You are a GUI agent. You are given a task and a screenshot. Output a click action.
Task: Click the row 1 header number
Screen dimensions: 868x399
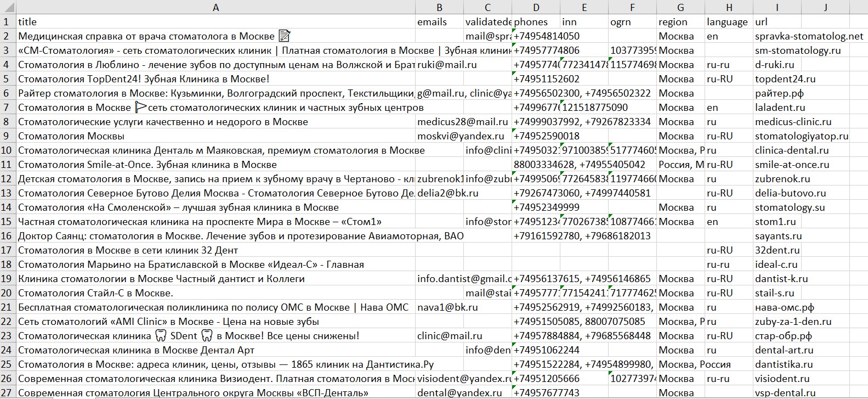coord(8,22)
